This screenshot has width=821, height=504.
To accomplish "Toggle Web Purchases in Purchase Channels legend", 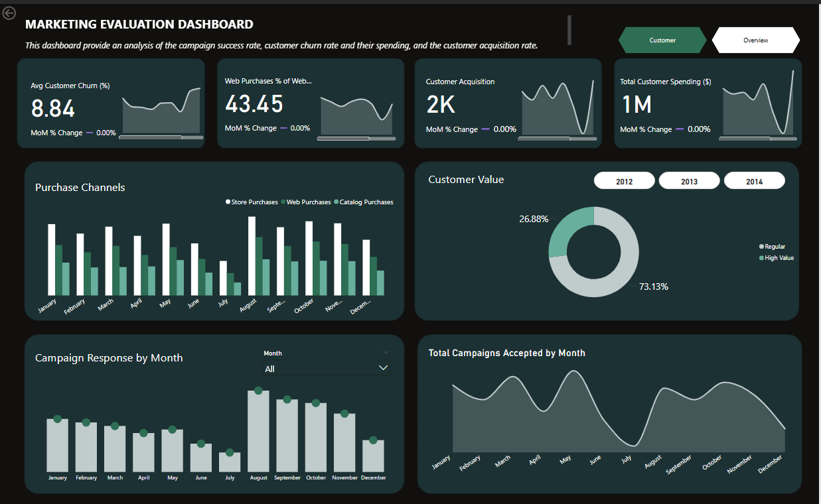I will tap(285, 202).
